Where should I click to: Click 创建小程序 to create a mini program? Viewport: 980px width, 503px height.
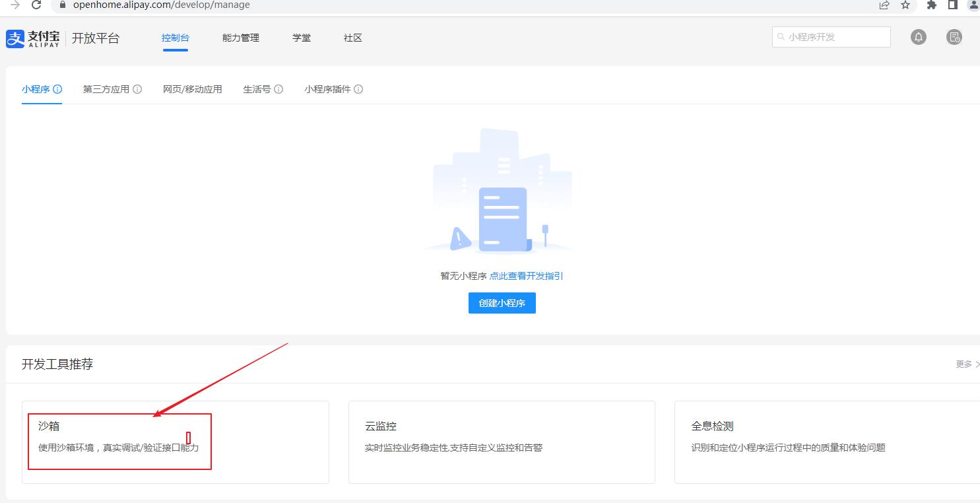pos(502,303)
